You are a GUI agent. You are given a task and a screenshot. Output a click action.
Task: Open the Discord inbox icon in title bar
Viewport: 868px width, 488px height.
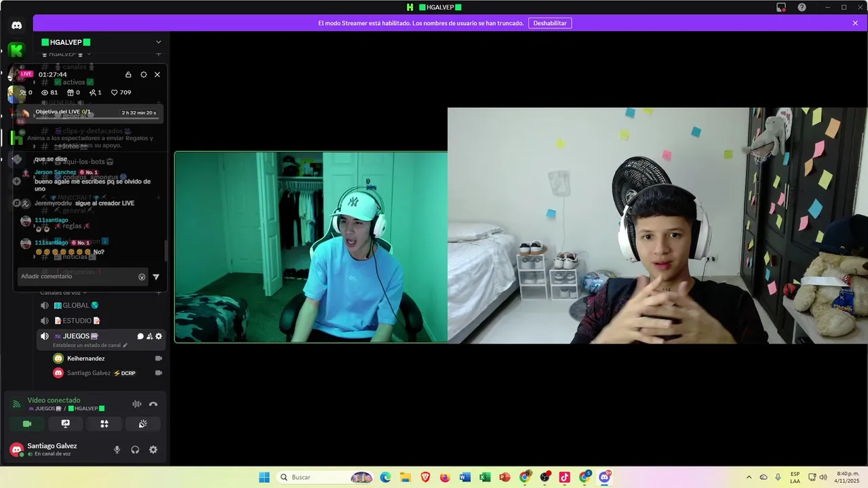tap(781, 7)
